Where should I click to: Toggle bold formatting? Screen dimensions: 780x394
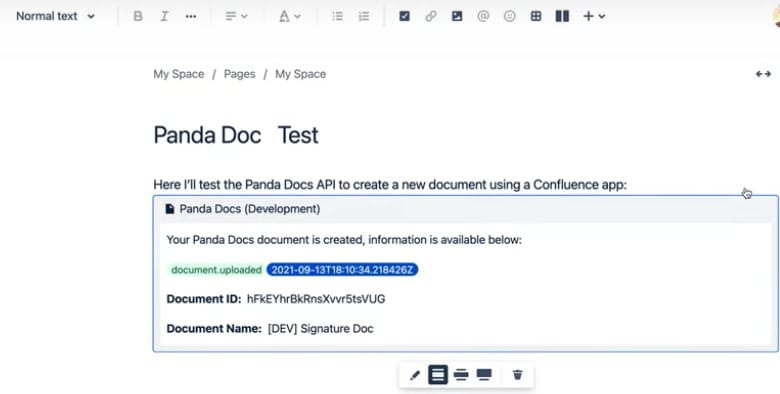(x=138, y=16)
